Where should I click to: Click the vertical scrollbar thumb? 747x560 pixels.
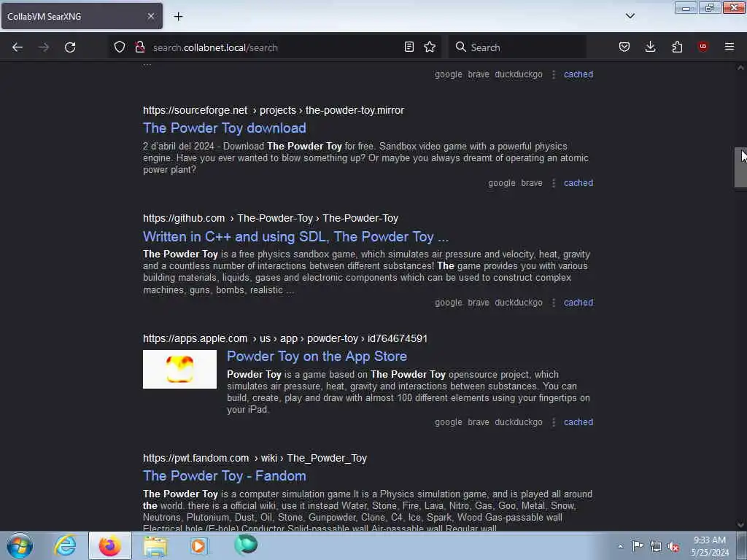pos(740,167)
